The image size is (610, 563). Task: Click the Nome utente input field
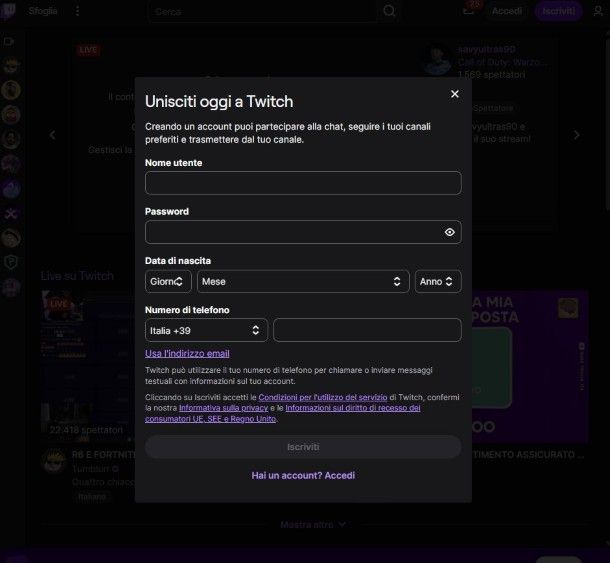[x=303, y=183]
